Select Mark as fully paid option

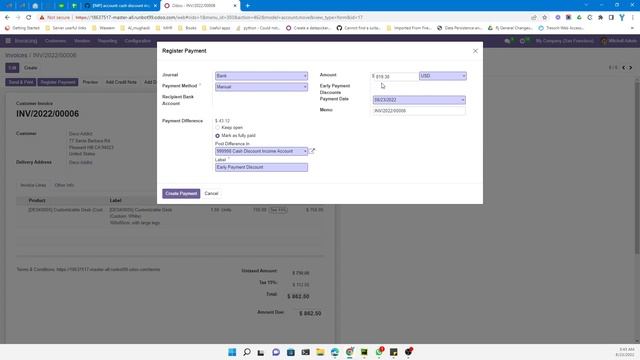218,136
